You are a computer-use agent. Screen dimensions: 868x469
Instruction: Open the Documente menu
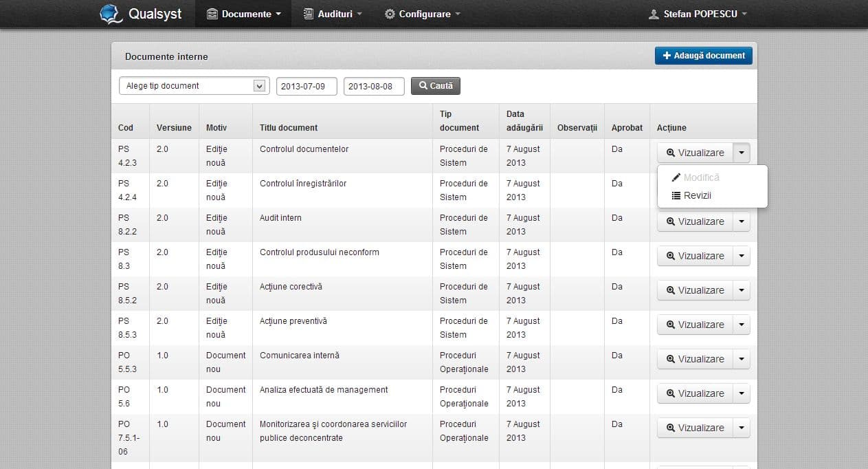(243, 13)
